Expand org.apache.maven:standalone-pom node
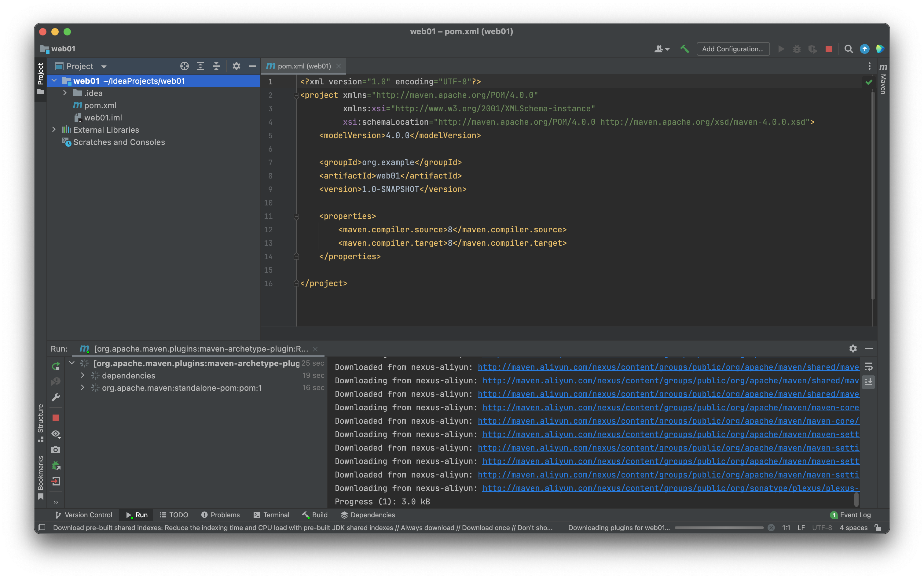The width and height of the screenshot is (924, 579). (82, 388)
